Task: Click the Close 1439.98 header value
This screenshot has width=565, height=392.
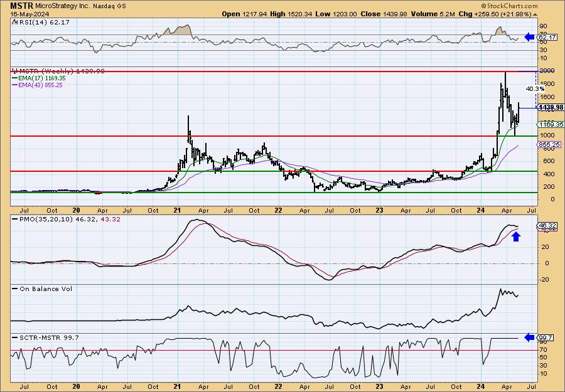Action: 384,14
